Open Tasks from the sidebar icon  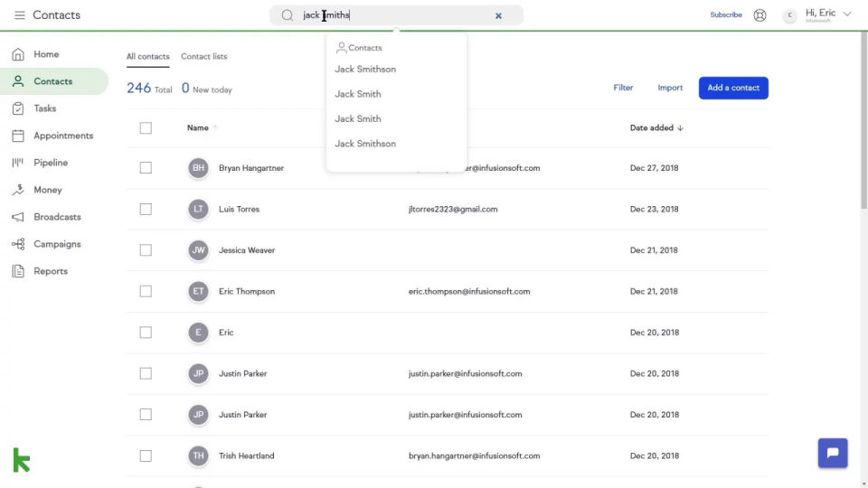pyautogui.click(x=18, y=108)
